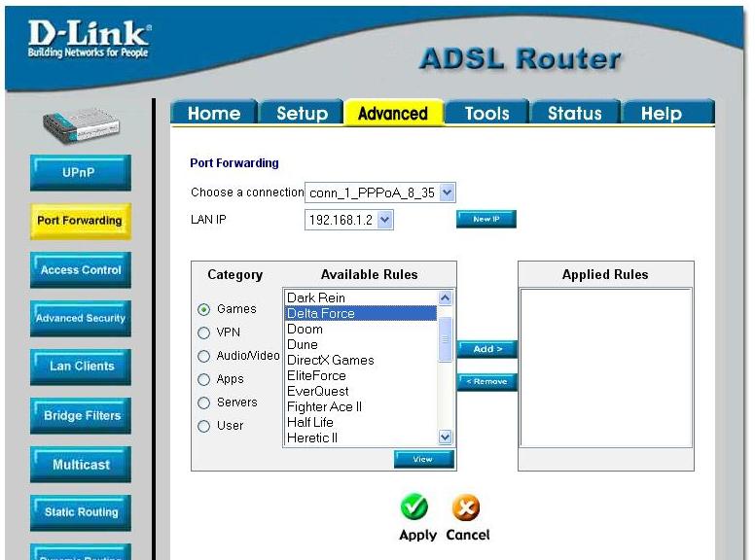Select the DirectX Games rule
The width and height of the screenshot is (755, 560).
[361, 360]
